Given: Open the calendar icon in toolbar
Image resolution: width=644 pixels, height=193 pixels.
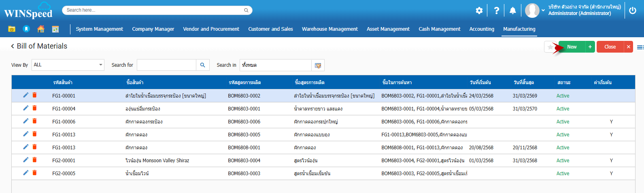Looking at the screenshot, I should (55, 29).
